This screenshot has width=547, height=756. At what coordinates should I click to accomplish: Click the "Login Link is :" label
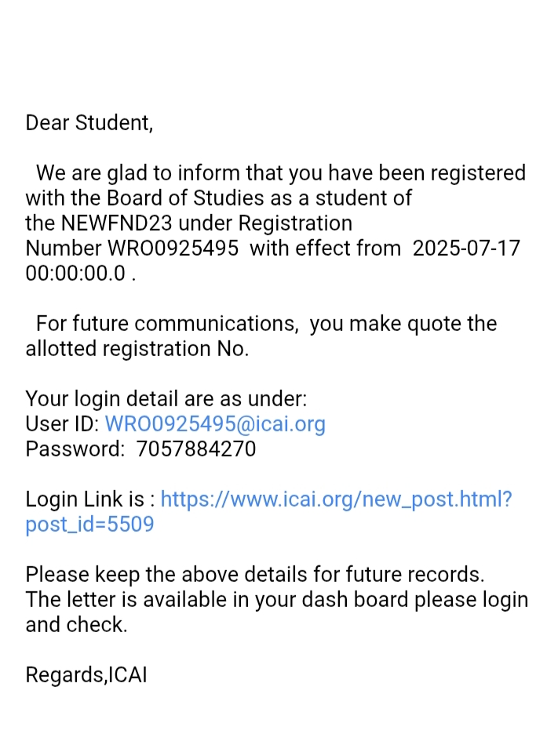(x=90, y=500)
